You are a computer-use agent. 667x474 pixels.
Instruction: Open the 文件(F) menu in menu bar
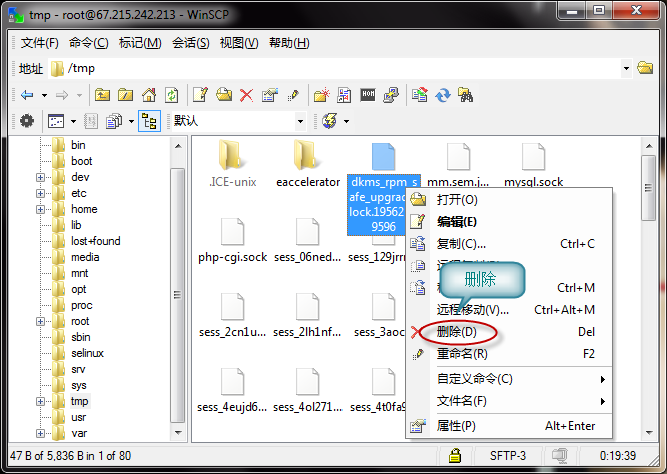40,43
